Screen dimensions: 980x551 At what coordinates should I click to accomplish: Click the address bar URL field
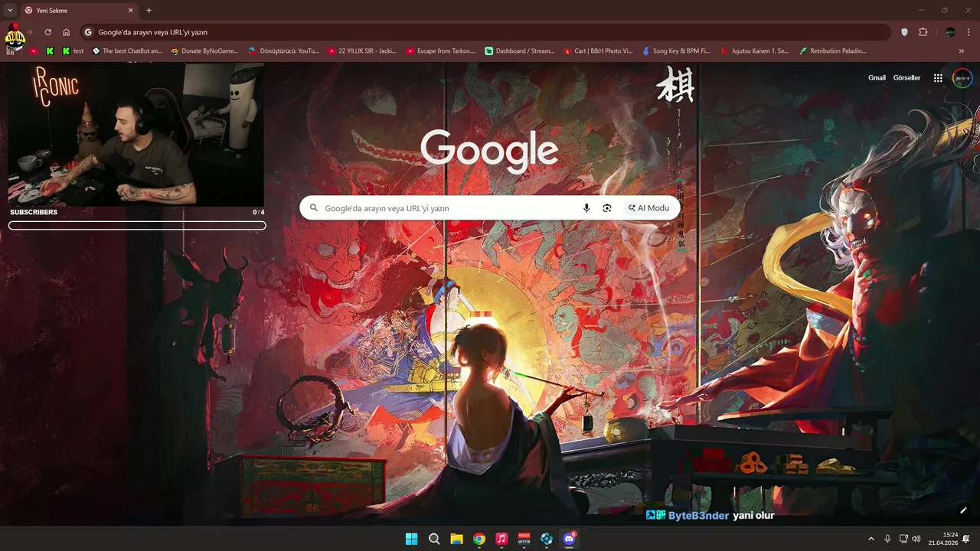coord(485,32)
